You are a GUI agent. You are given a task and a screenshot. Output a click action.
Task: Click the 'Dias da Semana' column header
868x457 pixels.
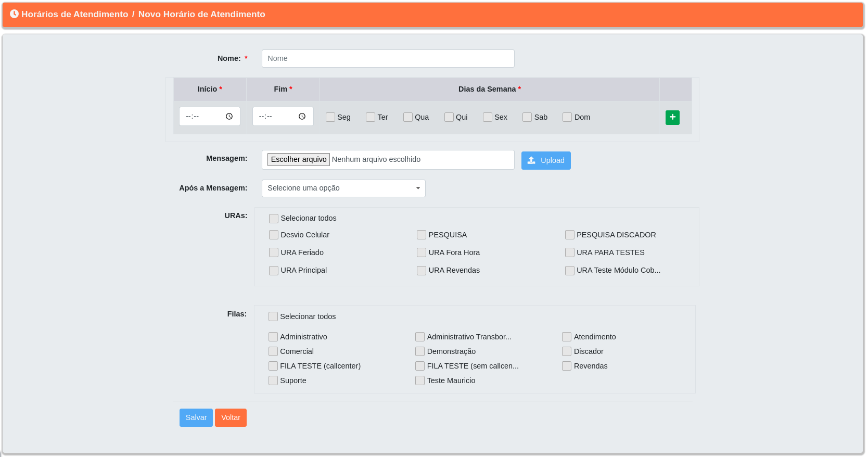(490, 89)
